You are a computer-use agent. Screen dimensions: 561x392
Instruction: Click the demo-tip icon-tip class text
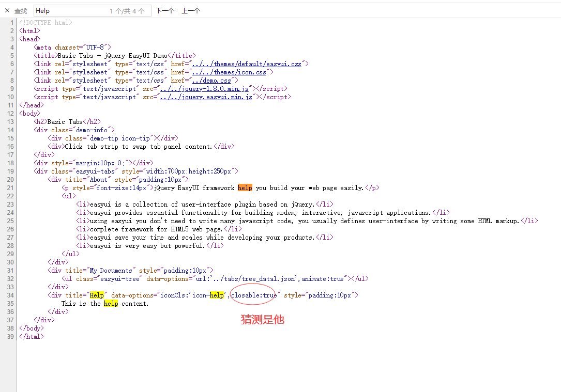[x=120, y=138]
